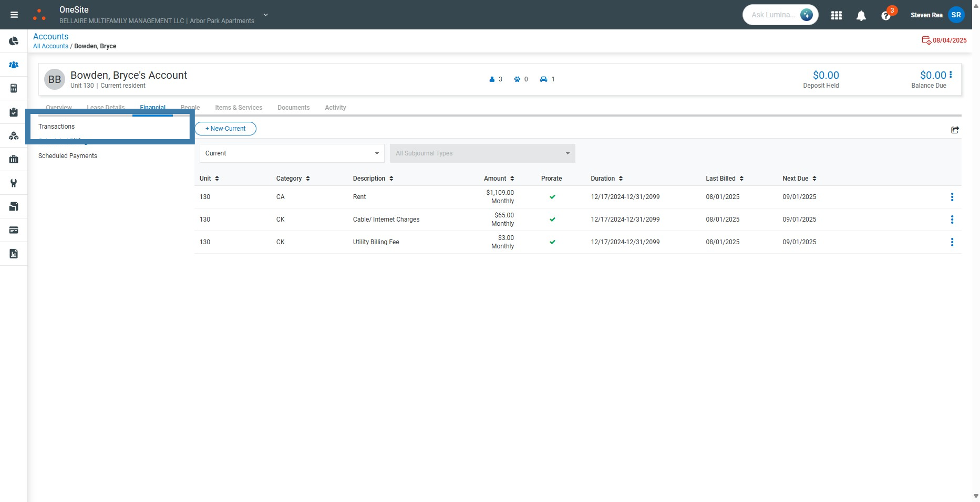This screenshot has height=502, width=980.
Task: Click the 'Rent' description cell
Action: [359, 197]
